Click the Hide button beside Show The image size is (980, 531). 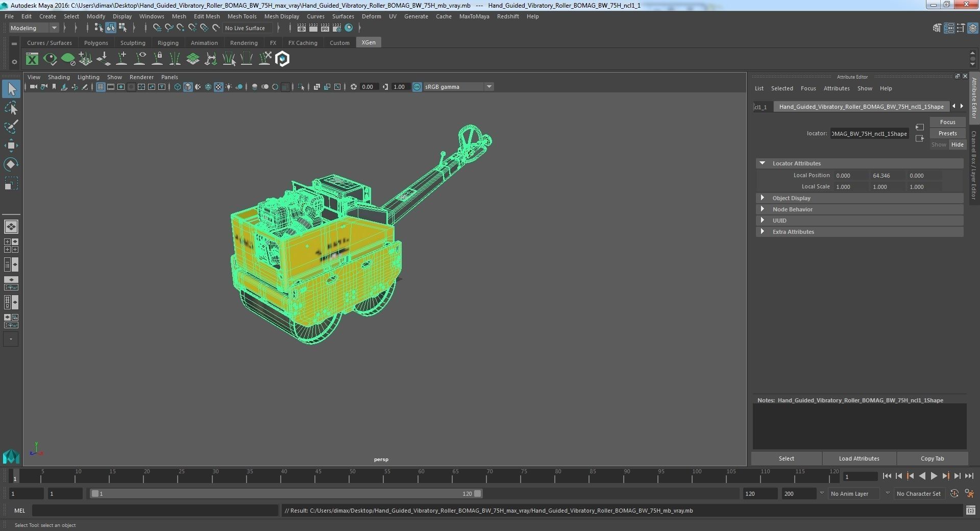coord(957,144)
